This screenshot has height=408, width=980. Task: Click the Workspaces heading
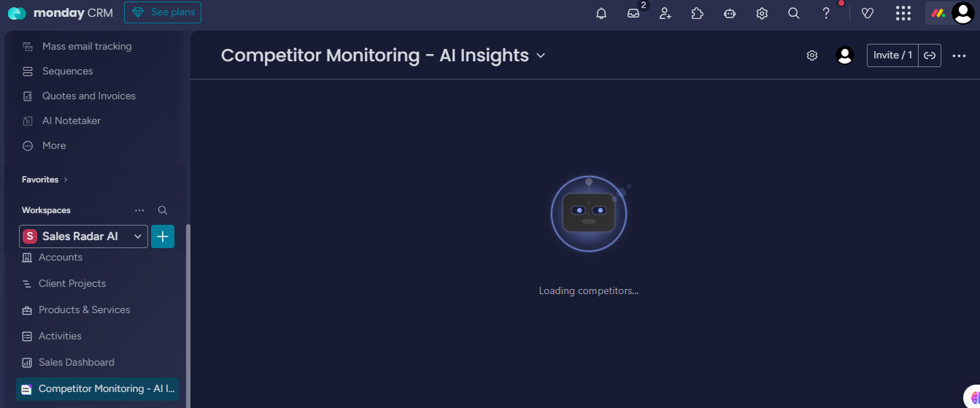click(x=46, y=210)
